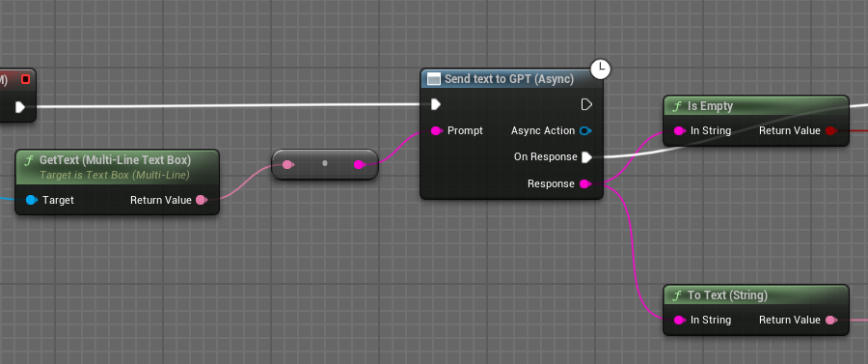Click the function icon on To Text (String) header
This screenshot has width=868, height=364.
tap(676, 295)
